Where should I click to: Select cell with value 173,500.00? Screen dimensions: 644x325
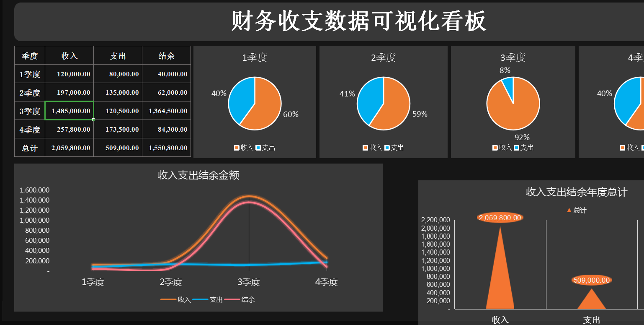[118, 129]
